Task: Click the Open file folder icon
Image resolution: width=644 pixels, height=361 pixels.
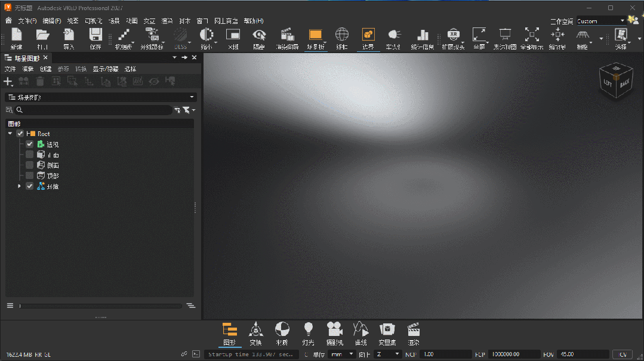Action: pos(42,35)
